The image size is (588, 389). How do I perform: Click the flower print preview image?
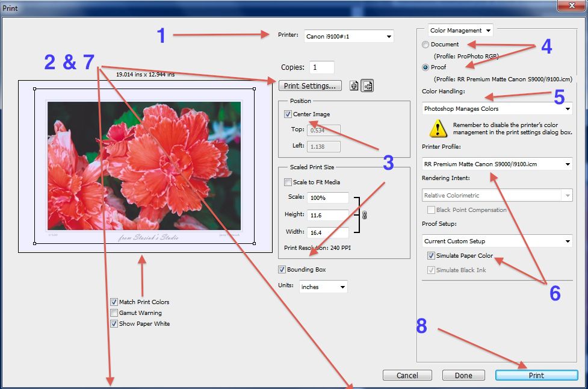pyautogui.click(x=144, y=166)
